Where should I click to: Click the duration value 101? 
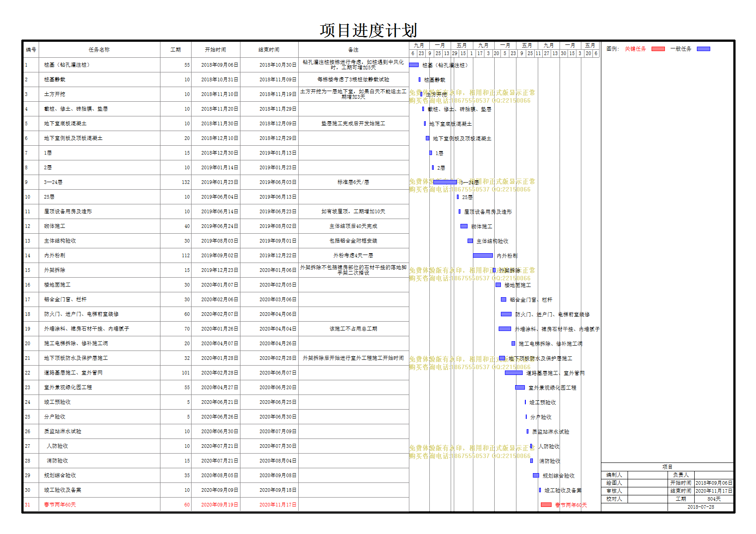(186, 373)
